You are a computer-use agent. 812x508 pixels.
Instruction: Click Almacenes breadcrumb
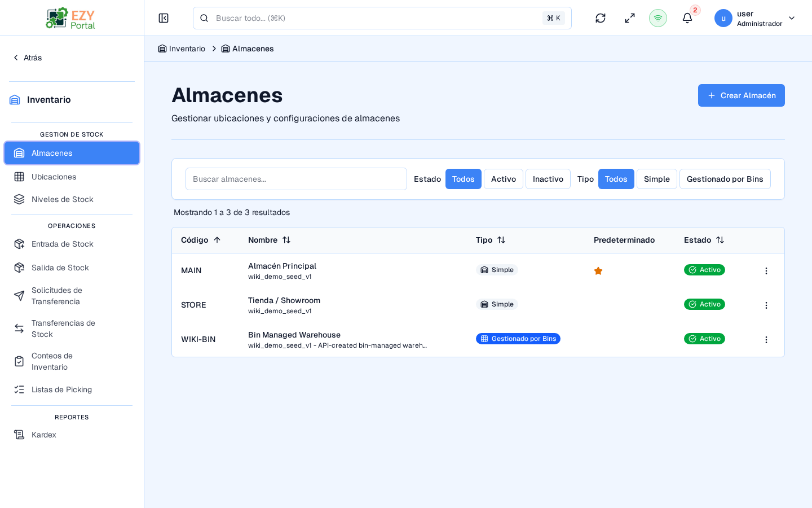[x=248, y=49]
